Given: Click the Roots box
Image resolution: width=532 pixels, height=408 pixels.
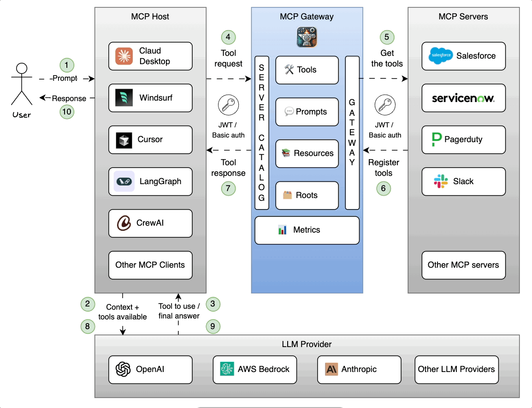Looking at the screenshot, I should click(x=307, y=195).
